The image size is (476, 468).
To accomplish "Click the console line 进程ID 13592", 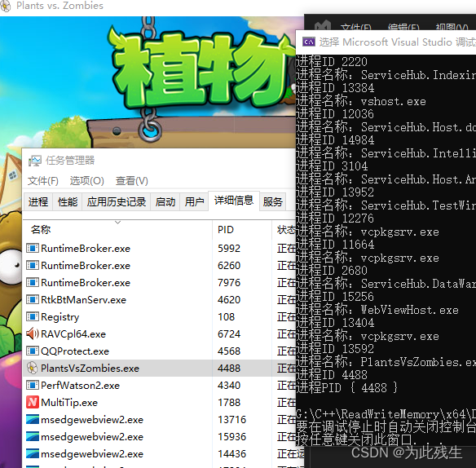I will (335, 349).
